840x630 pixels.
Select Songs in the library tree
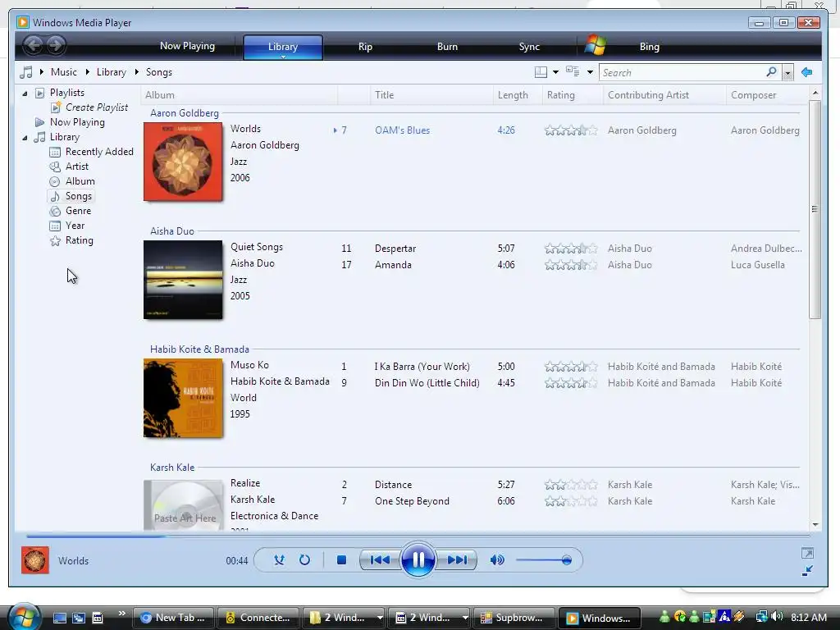point(78,196)
